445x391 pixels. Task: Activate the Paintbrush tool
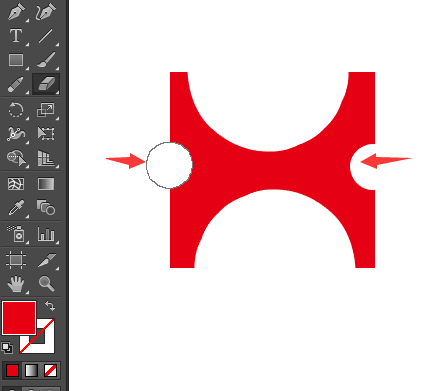(46, 60)
